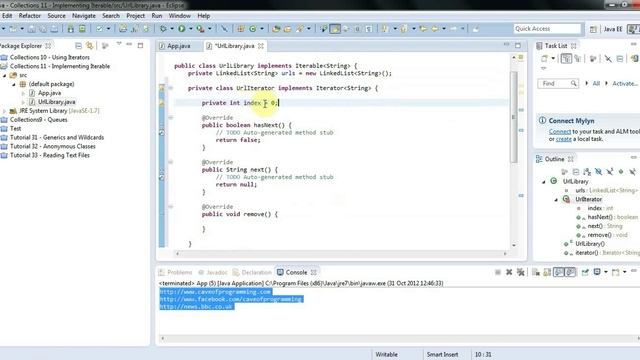This screenshot has width=640, height=360.
Task: Select UrlLibrary.java in Package Explorer
Action: [x=56, y=102]
